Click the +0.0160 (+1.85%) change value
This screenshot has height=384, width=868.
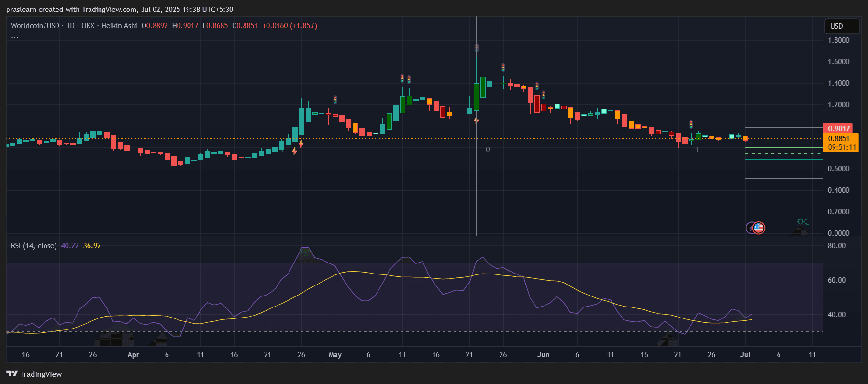(x=289, y=26)
